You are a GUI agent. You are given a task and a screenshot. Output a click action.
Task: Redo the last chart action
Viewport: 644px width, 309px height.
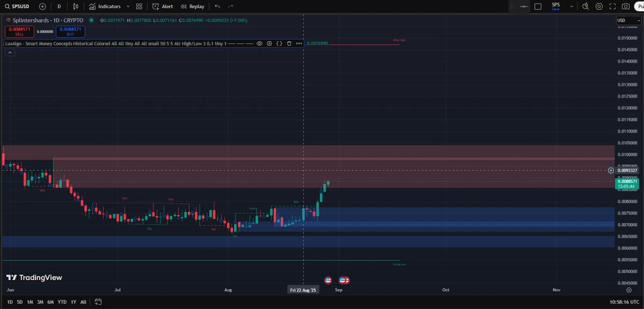231,6
